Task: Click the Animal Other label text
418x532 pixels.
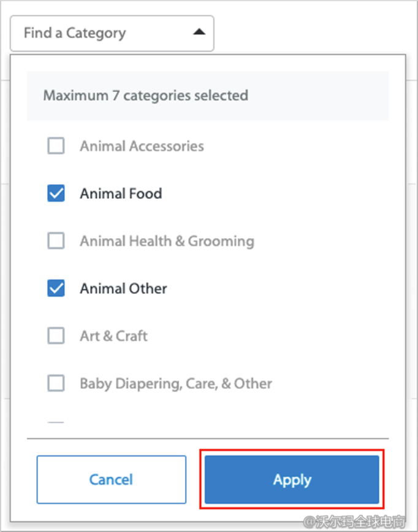Action: tap(123, 288)
